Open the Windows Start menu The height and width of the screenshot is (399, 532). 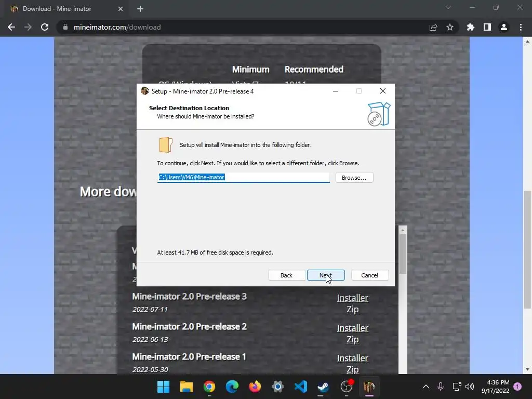click(164, 387)
